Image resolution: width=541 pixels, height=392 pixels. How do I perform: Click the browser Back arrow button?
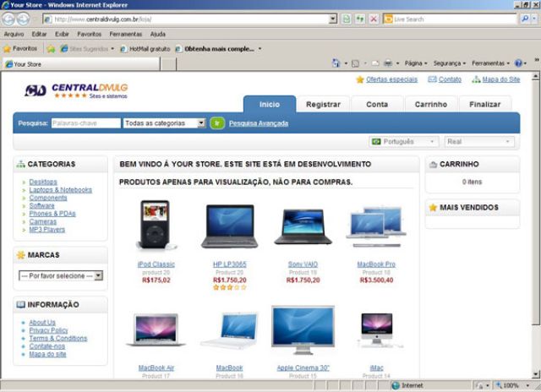[8, 19]
